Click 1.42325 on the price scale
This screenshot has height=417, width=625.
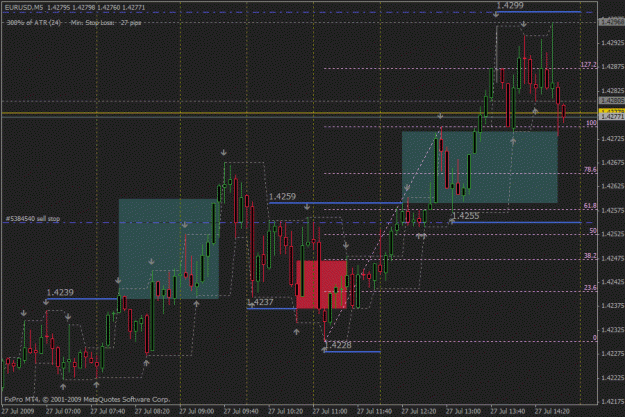(x=613, y=330)
